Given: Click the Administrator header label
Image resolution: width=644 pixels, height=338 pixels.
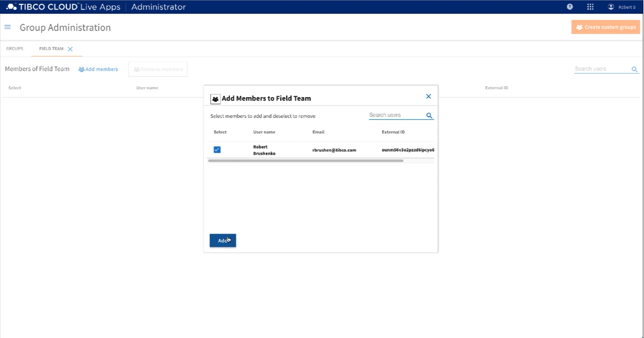Looking at the screenshot, I should [158, 7].
